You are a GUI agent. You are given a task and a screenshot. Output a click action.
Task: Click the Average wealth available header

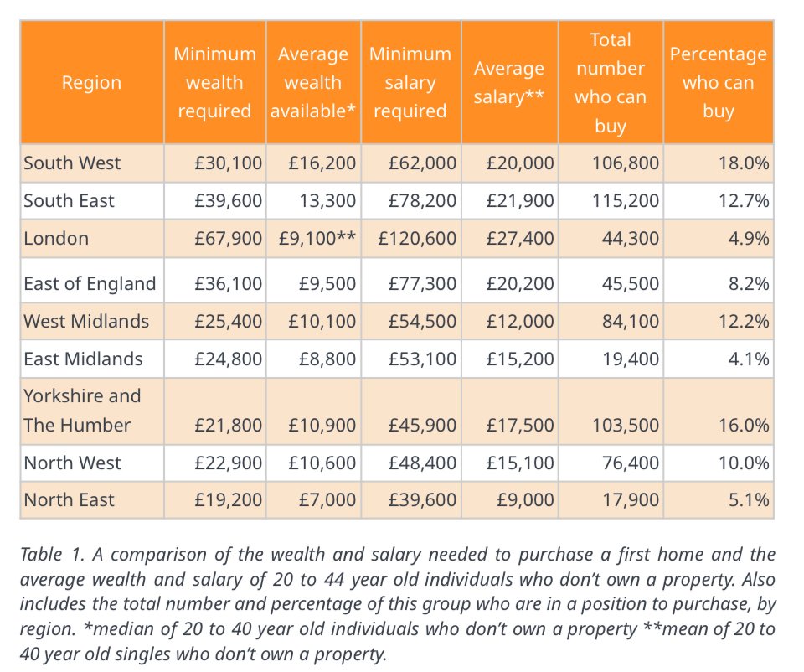pyautogui.click(x=312, y=83)
